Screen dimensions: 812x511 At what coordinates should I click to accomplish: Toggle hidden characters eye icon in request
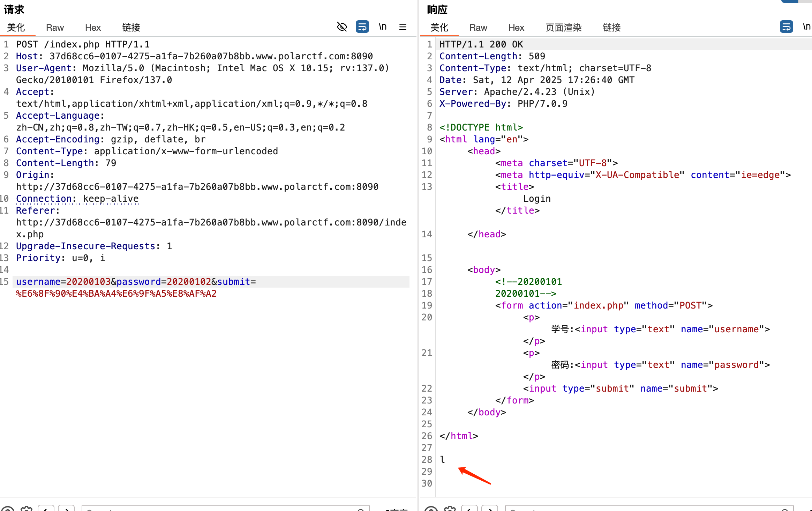342,27
